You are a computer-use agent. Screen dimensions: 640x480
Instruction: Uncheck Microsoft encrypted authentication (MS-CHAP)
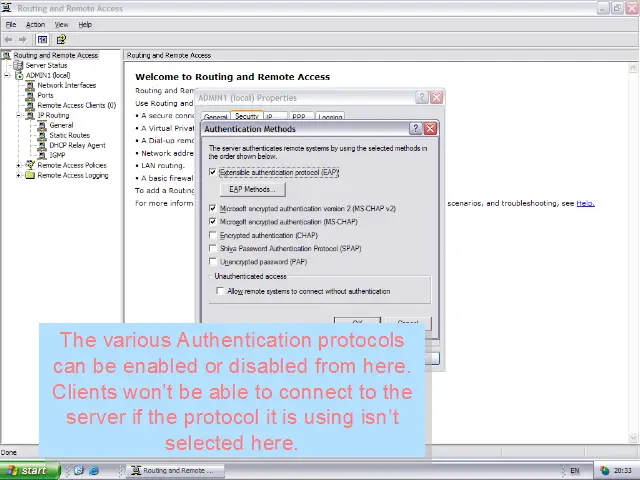tap(212, 222)
